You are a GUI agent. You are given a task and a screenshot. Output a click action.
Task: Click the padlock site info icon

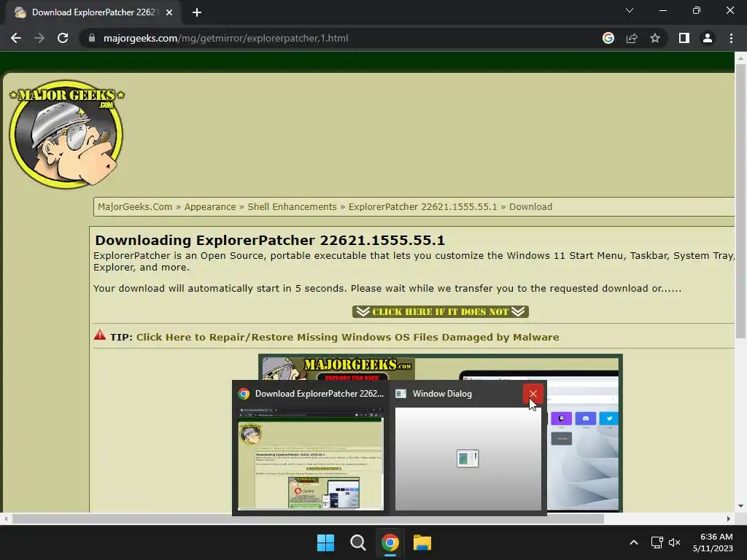coord(92,38)
